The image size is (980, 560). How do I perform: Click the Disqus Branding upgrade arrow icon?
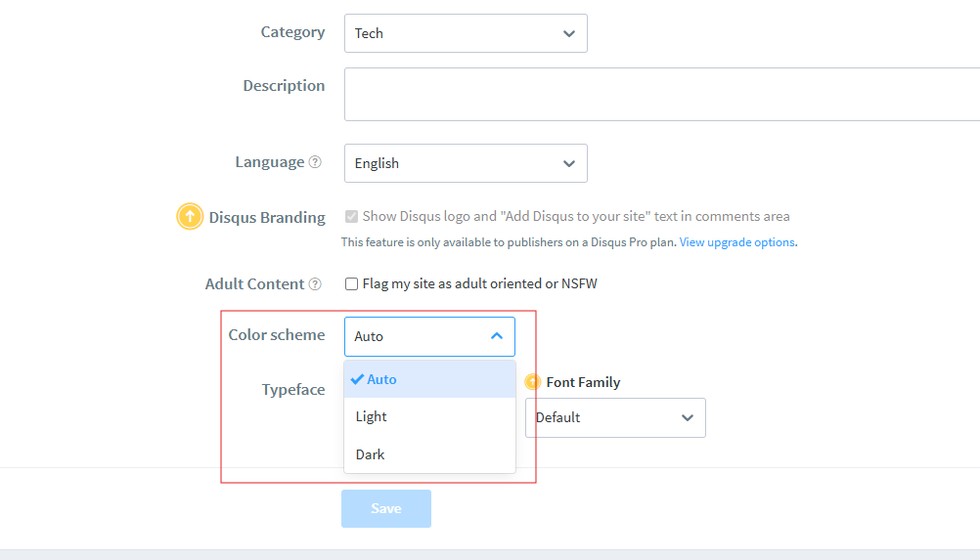(x=190, y=217)
